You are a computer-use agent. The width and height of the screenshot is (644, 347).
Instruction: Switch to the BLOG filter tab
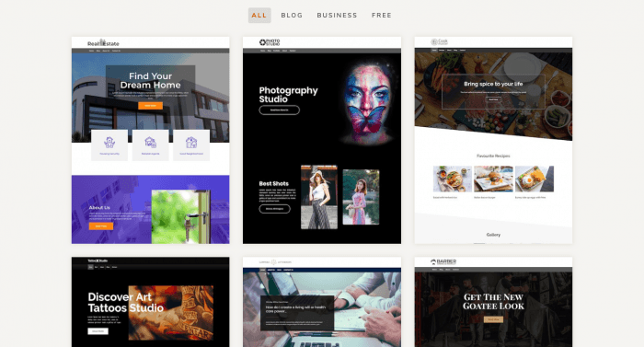(x=292, y=16)
